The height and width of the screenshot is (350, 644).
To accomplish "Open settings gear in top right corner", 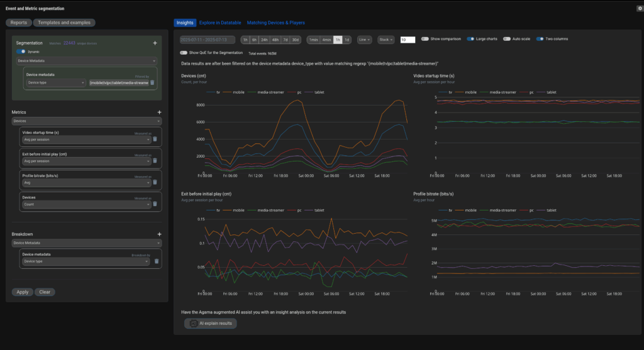I will (x=640, y=9).
